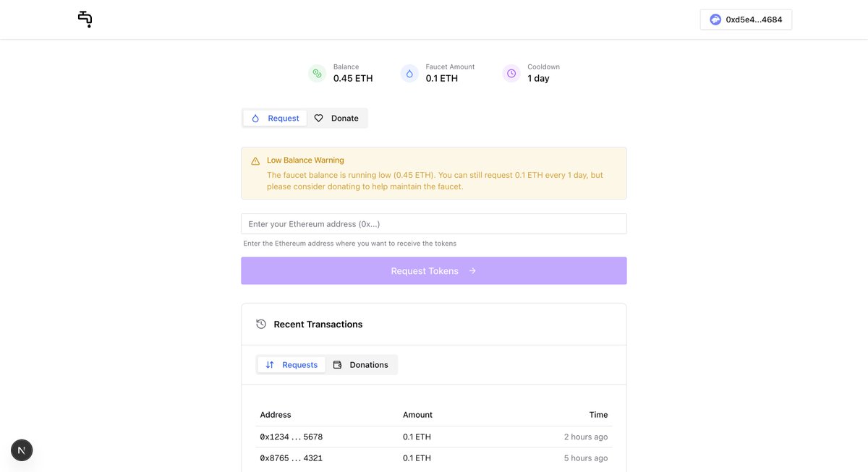Click address 0x8765...4321 in table
The width and height of the screenshot is (868, 472).
tap(292, 458)
